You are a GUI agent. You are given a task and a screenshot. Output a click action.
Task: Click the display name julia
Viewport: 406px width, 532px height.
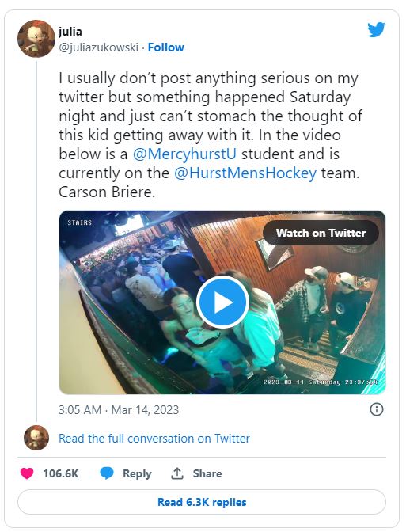[70, 31]
